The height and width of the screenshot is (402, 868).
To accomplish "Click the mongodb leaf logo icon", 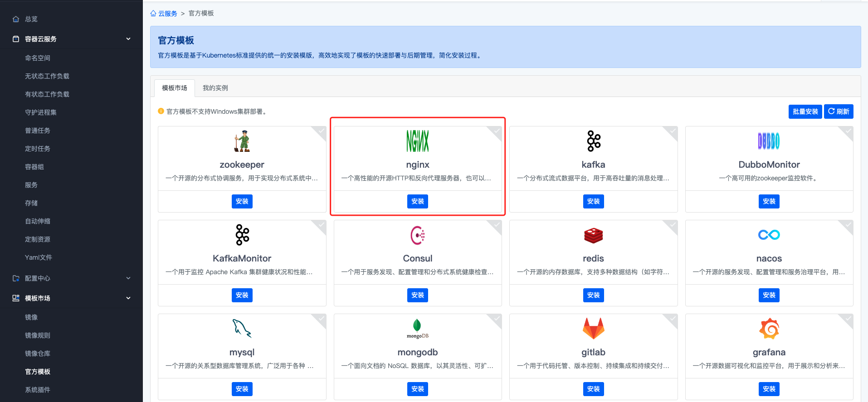I will pyautogui.click(x=417, y=329).
